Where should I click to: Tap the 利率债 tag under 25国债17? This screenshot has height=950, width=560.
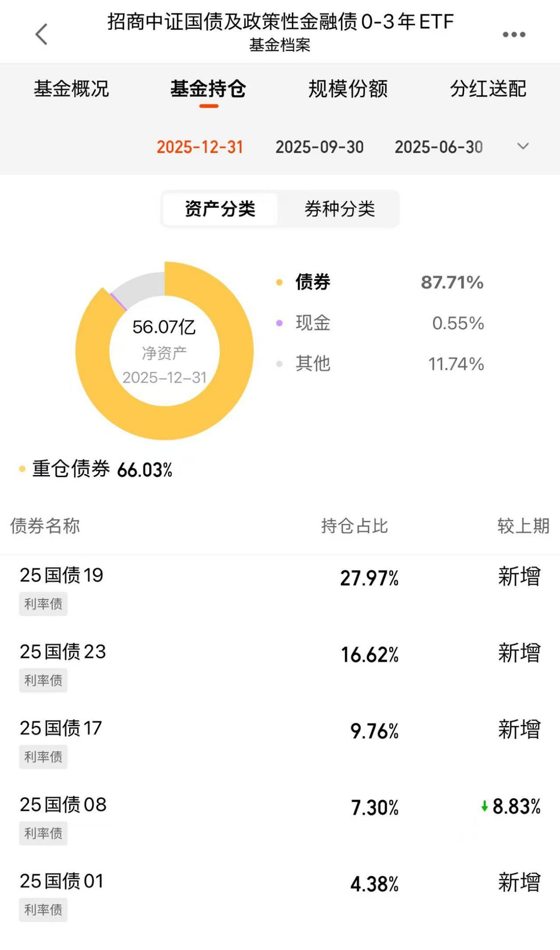coord(43,757)
